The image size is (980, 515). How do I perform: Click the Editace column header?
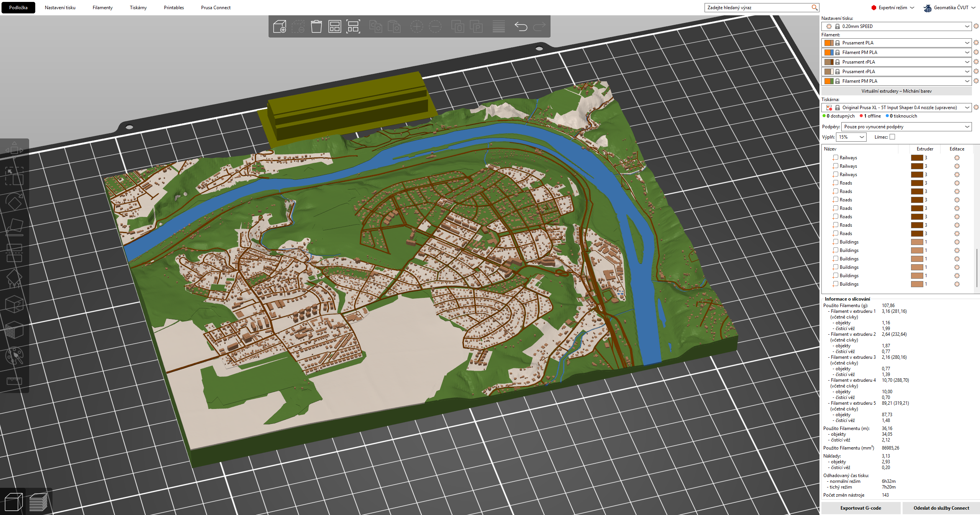coord(957,149)
